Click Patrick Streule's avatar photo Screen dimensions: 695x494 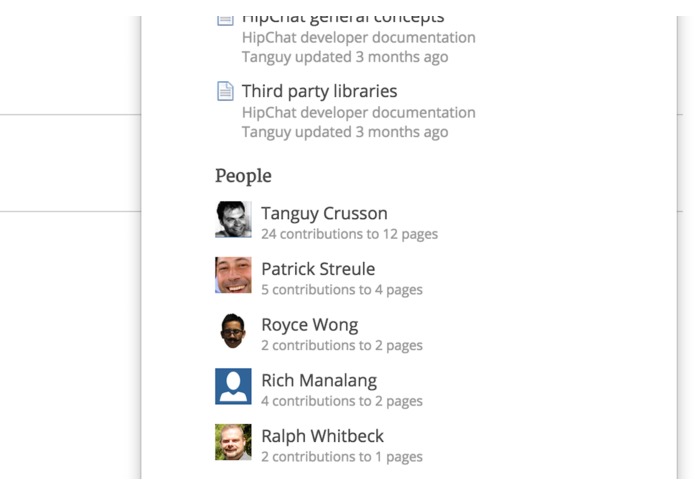(x=233, y=275)
